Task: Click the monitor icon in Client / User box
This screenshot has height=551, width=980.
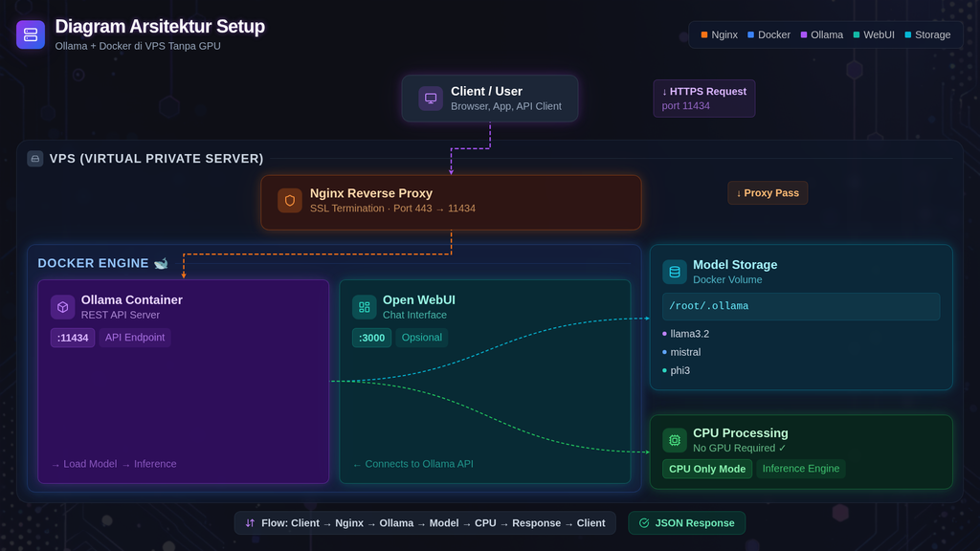Action: pyautogui.click(x=431, y=99)
